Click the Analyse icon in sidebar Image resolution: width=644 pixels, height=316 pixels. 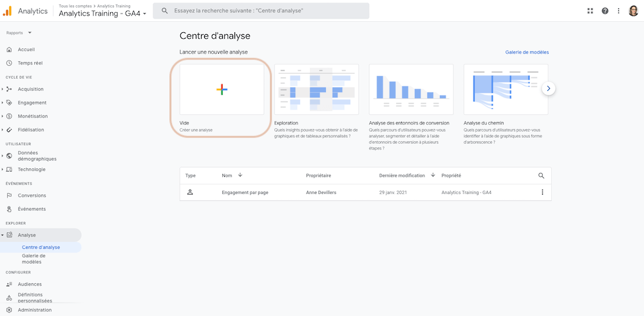(10, 235)
